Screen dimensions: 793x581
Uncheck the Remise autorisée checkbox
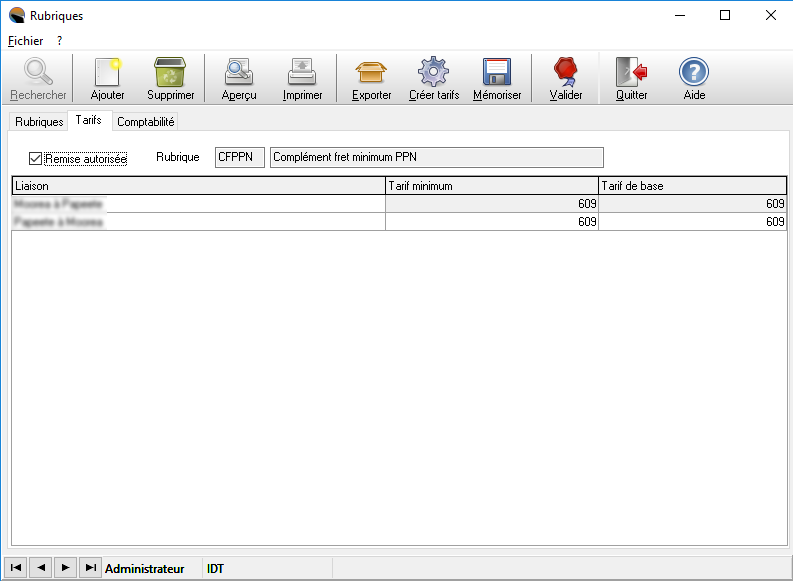coord(36,158)
